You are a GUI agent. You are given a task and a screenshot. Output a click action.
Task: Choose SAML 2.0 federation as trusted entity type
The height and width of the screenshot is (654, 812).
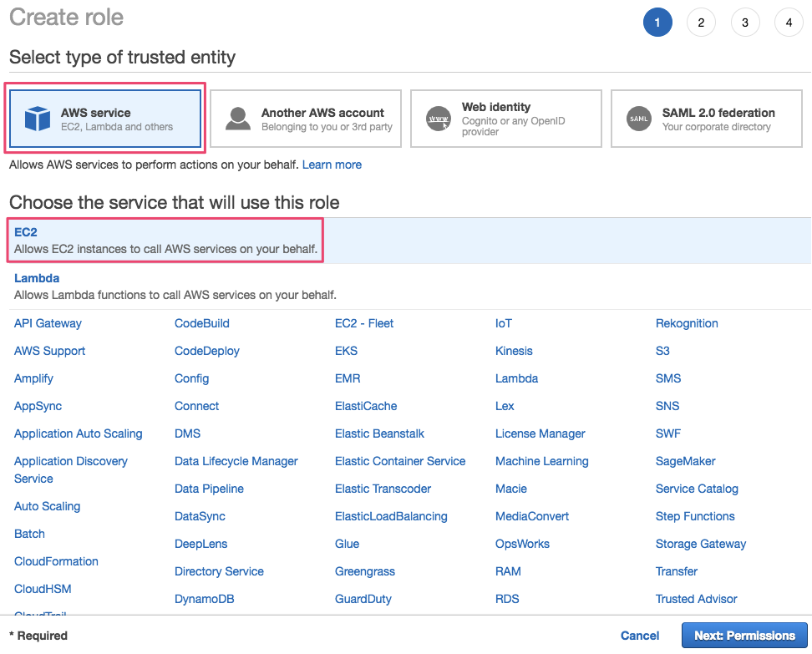point(706,118)
